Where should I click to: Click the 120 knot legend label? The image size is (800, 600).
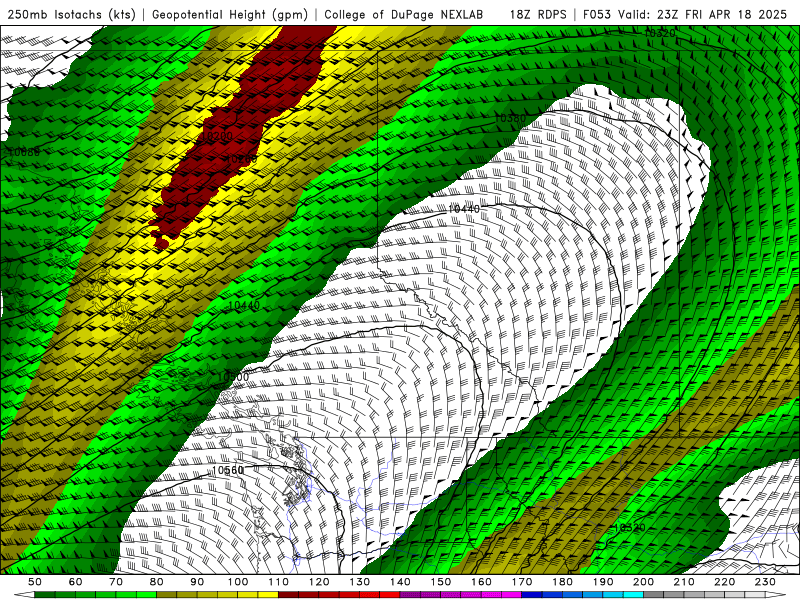click(319, 582)
